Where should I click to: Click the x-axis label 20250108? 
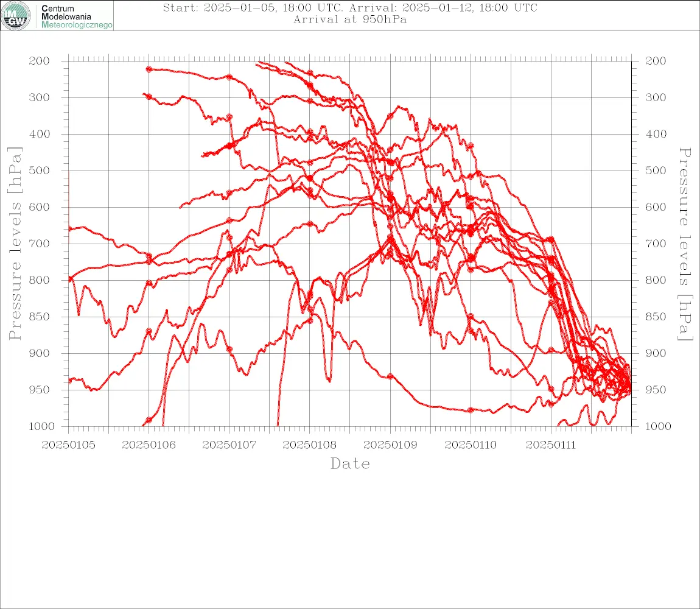tap(310, 445)
